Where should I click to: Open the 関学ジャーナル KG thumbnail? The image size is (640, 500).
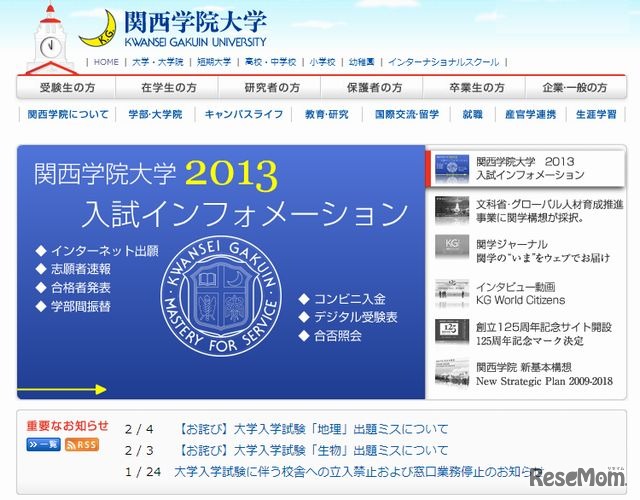tap(452, 247)
